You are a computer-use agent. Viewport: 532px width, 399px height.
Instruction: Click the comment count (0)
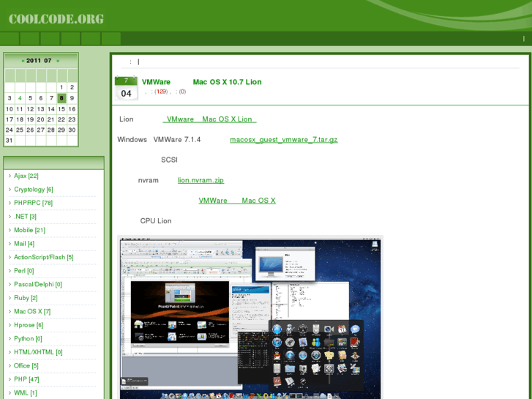182,92
